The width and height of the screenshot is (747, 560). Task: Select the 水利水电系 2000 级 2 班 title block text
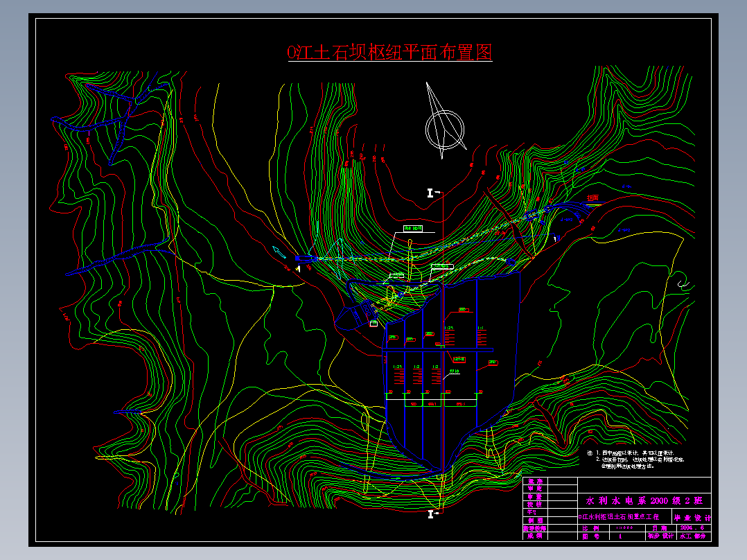coord(644,500)
